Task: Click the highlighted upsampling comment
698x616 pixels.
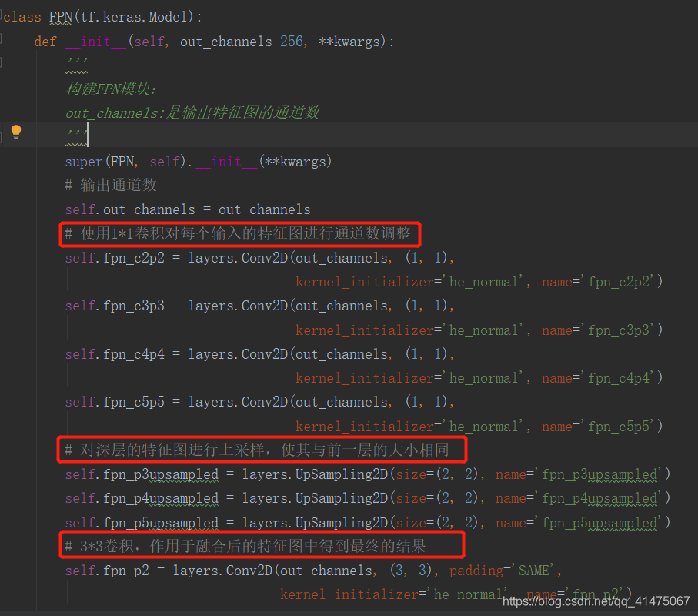Action: click(255, 450)
